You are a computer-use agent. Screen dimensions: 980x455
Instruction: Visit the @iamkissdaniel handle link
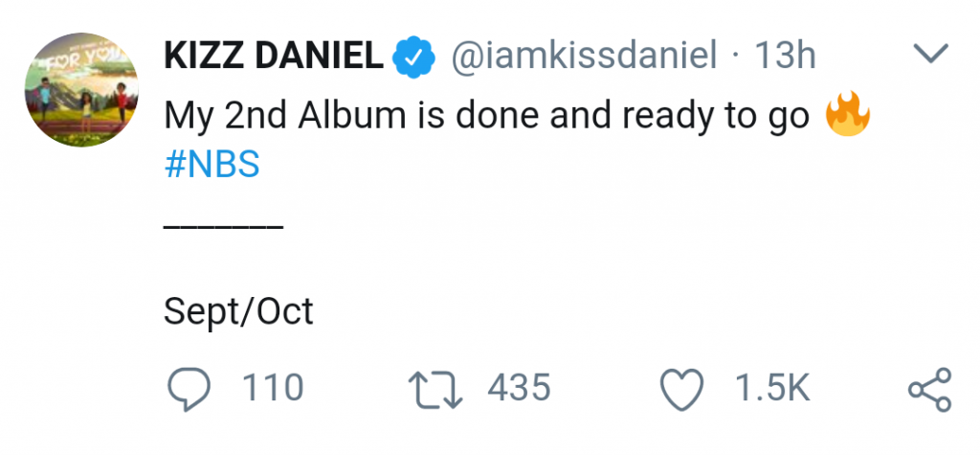[583, 57]
